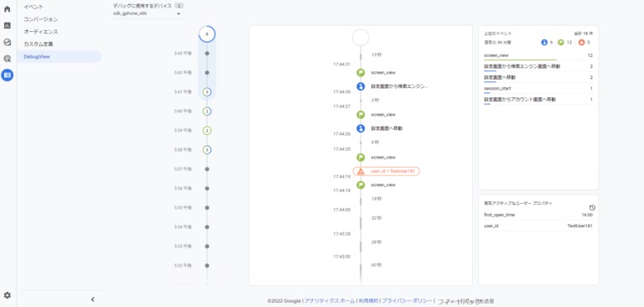Select the 5:38 午後 minute bubble
This screenshot has width=644, height=307.
click(x=207, y=150)
